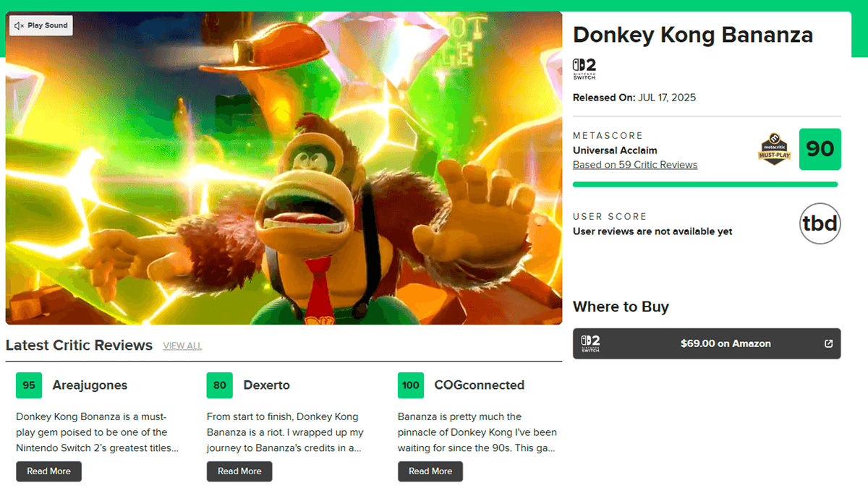Open Based on 59 Critic Reviews link
The height and width of the screenshot is (488, 868).
coord(635,165)
